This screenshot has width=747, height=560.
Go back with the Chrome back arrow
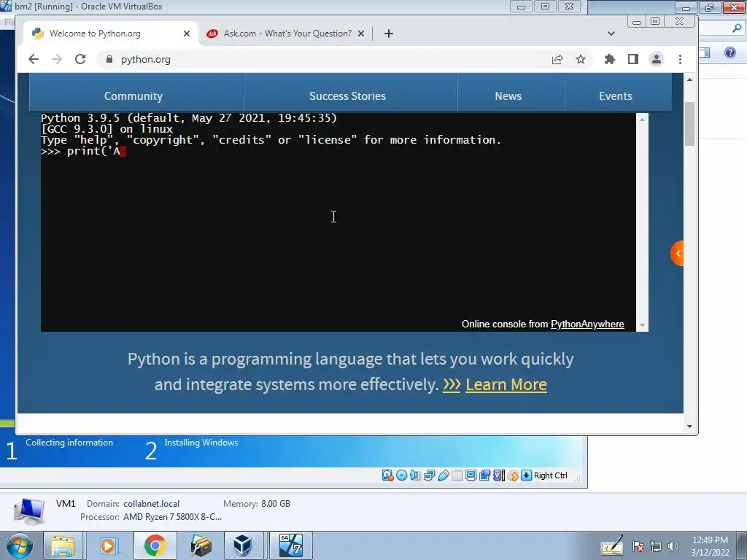pos(34,59)
